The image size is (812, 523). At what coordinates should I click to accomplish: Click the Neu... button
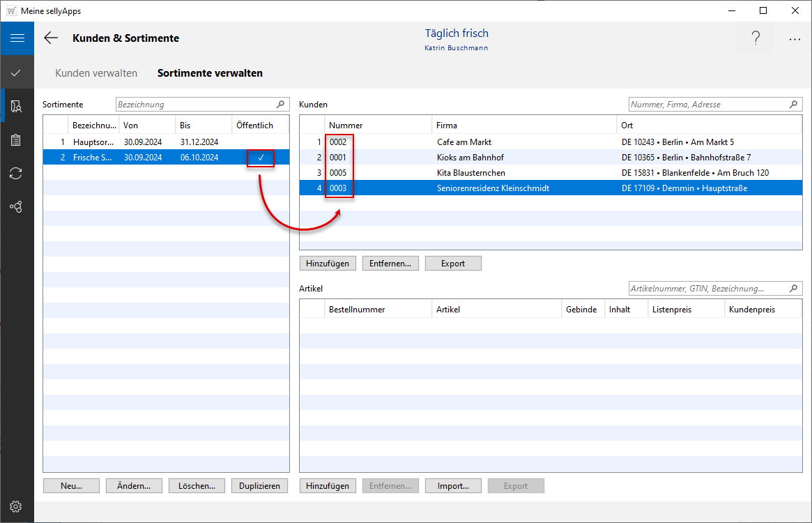[x=71, y=486]
